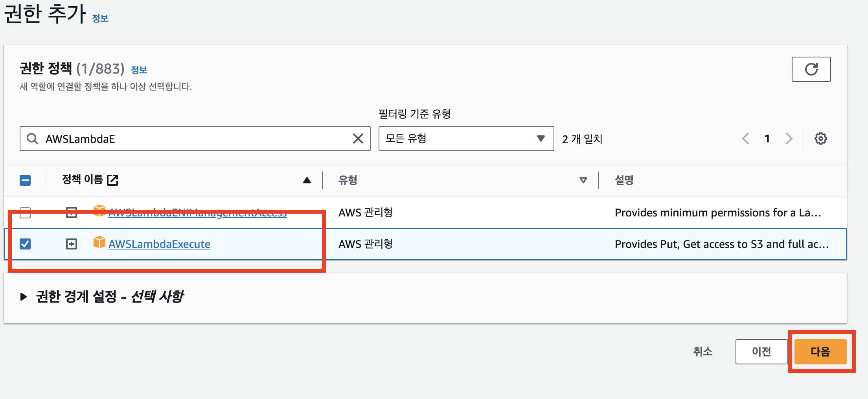
Task: Click the policy search input field
Action: [195, 139]
